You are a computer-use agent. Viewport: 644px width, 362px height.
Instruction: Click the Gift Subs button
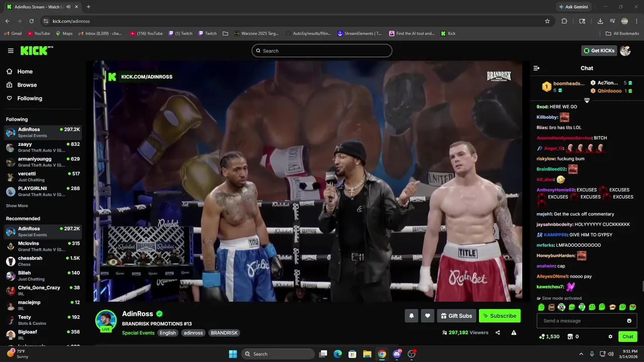[x=456, y=316]
